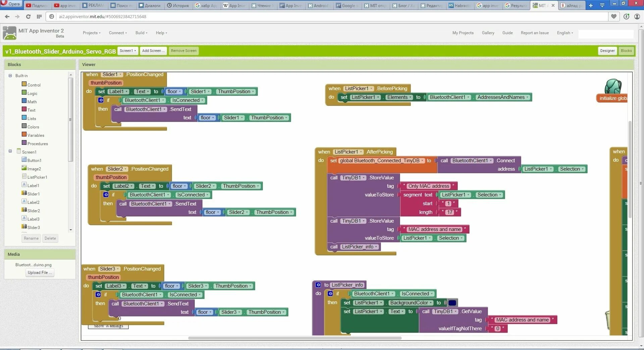Open the My Projects link
This screenshot has width=644, height=350.
[463, 33]
